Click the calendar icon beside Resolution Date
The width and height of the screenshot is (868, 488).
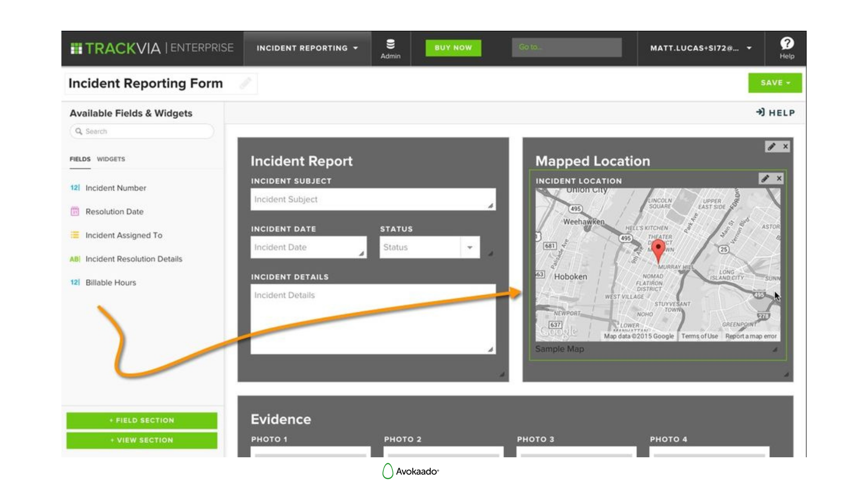coord(75,211)
